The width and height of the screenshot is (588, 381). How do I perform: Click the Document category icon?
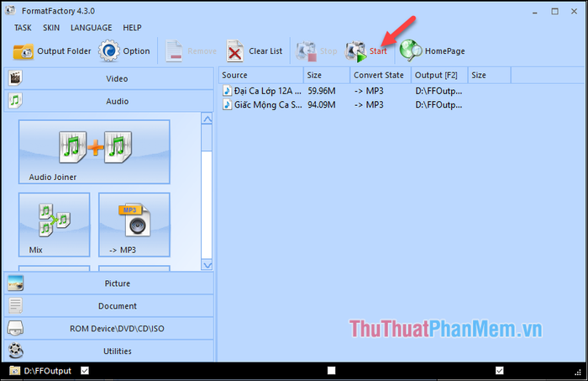(x=15, y=305)
